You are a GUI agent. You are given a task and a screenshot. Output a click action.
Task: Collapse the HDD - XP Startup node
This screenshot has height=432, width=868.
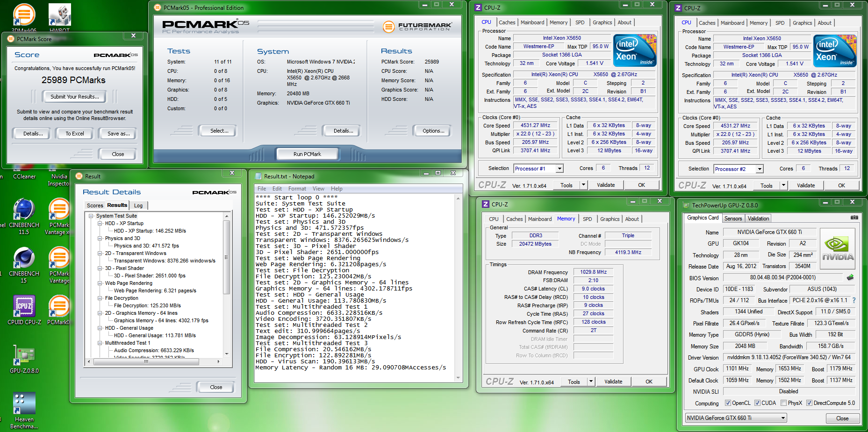[x=100, y=223]
